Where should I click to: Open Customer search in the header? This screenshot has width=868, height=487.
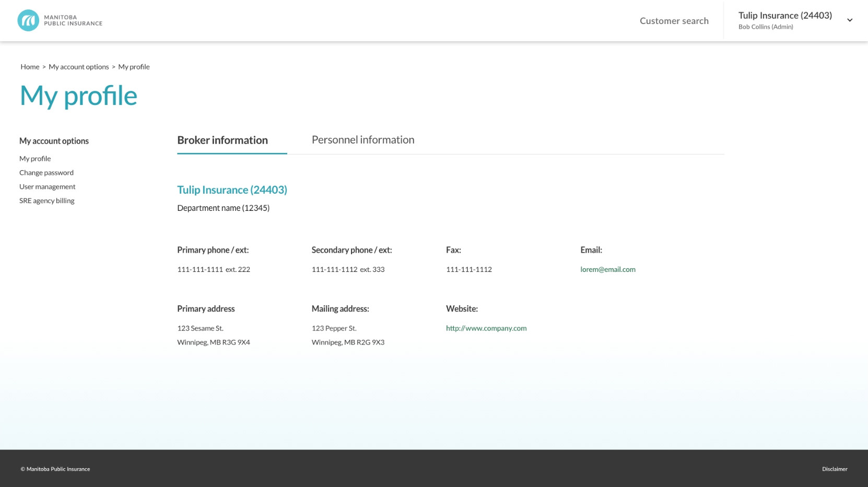(x=674, y=21)
